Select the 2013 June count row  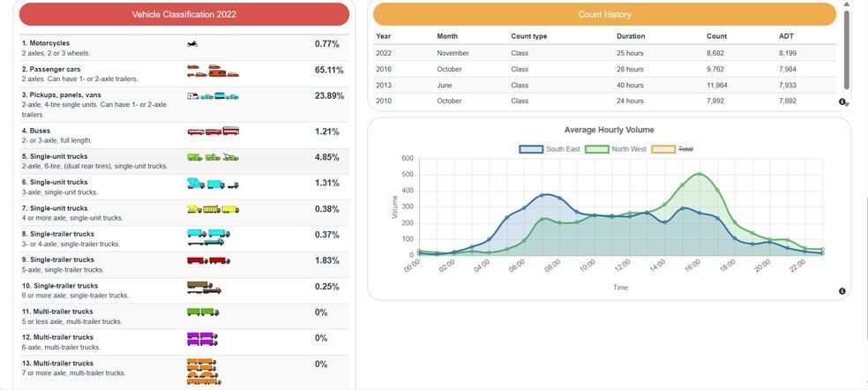(x=604, y=86)
